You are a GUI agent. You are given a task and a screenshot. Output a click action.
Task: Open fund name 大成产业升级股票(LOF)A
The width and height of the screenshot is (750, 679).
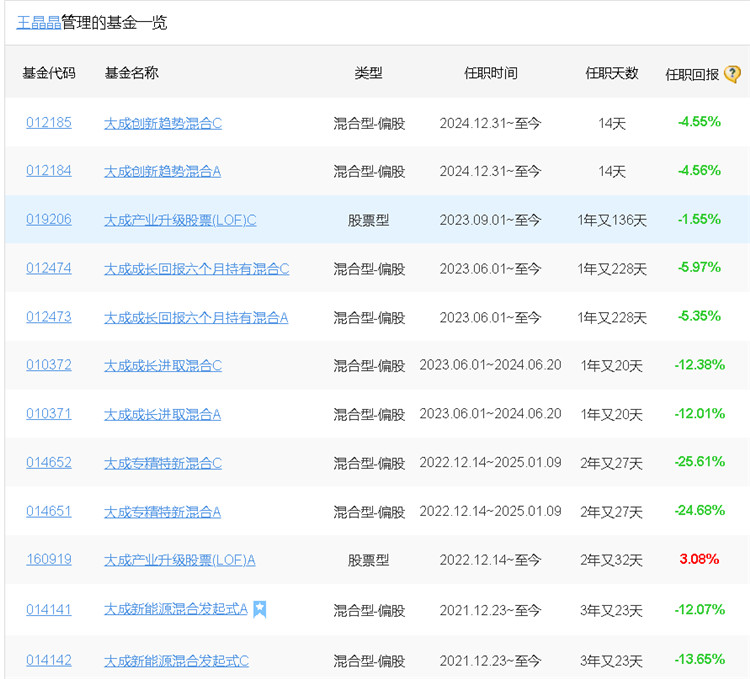click(x=180, y=560)
